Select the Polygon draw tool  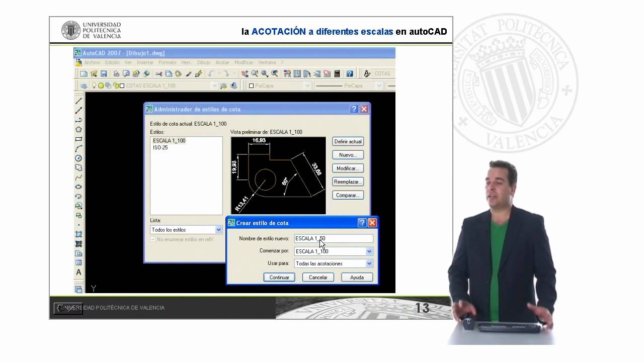[78, 129]
